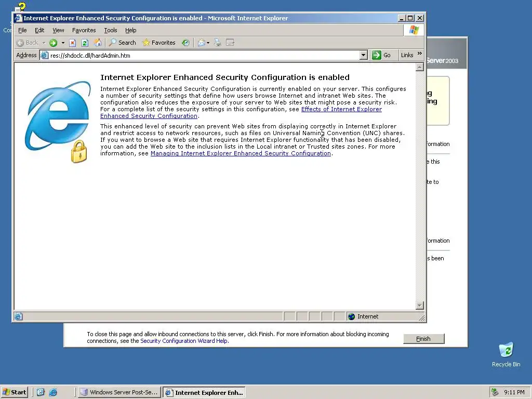The image size is (532, 399).
Task: Open the Security Configuration Wizard Help link
Action: (x=184, y=341)
